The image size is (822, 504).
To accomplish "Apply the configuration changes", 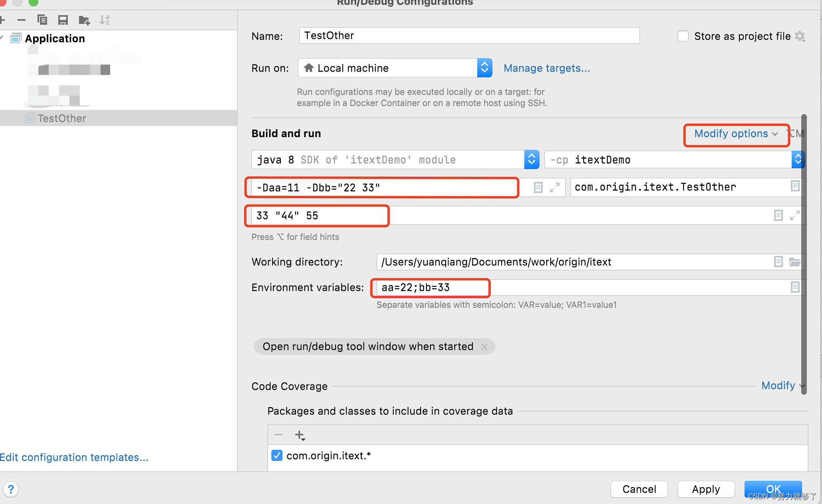I will (x=706, y=489).
